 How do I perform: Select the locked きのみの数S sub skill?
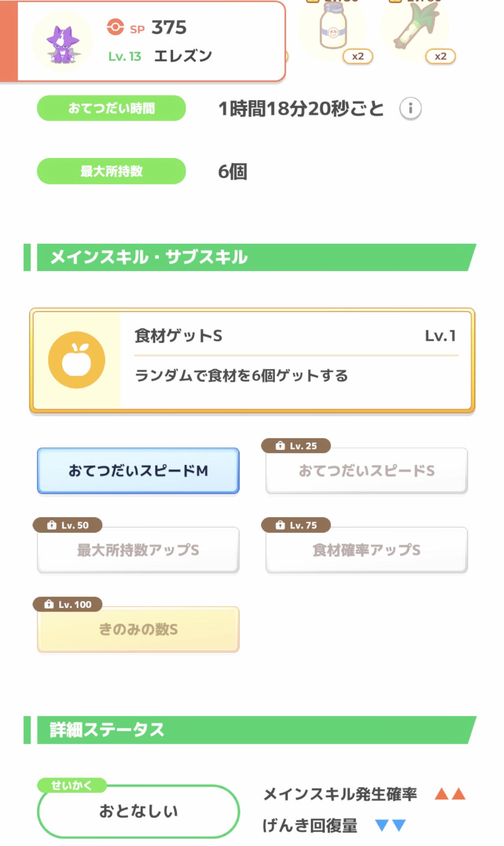tap(138, 630)
